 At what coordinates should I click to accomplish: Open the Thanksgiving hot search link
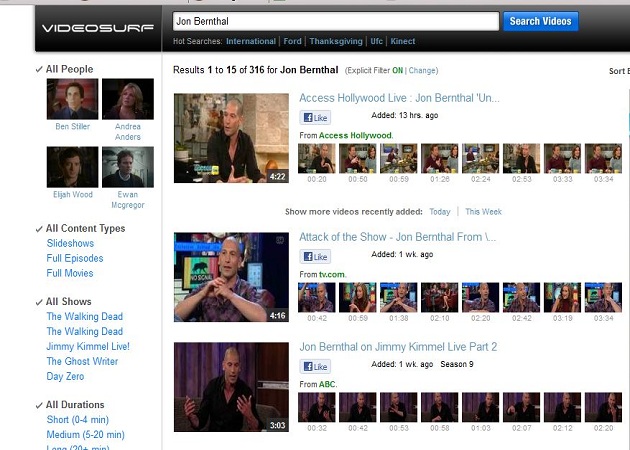click(336, 42)
